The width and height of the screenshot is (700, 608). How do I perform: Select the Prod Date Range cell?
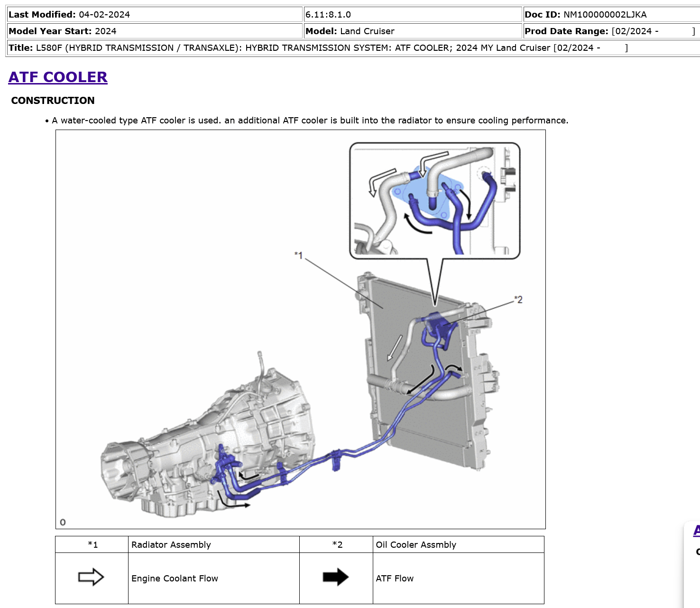tap(611, 31)
